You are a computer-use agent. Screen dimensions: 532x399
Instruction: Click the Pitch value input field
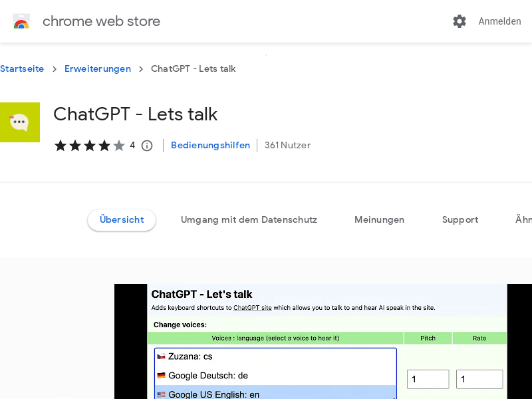coord(428,379)
